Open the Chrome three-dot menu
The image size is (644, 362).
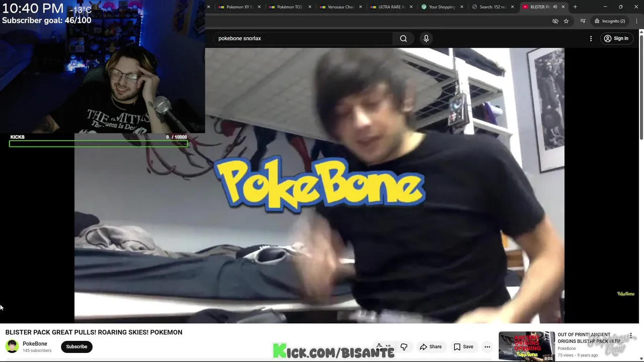pyautogui.click(x=636, y=21)
